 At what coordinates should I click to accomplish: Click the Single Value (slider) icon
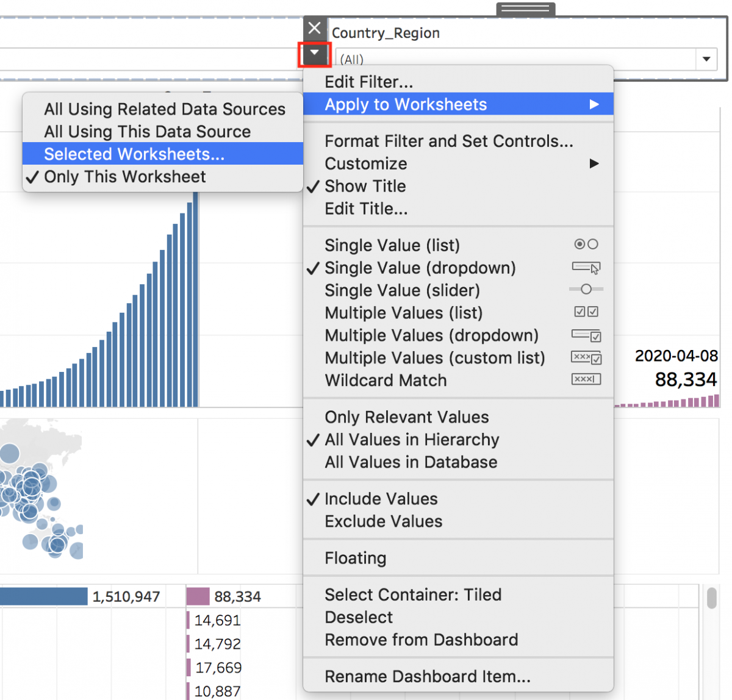[x=586, y=290]
